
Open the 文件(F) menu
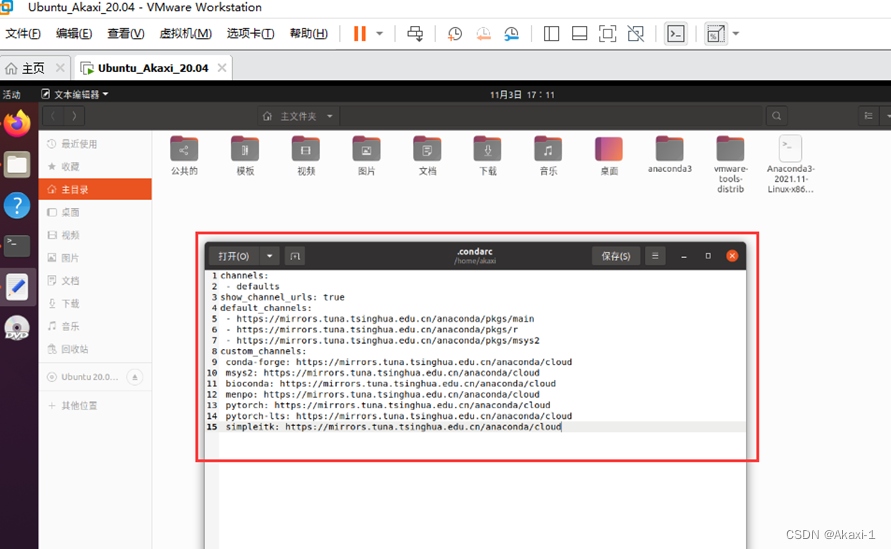click(x=23, y=34)
